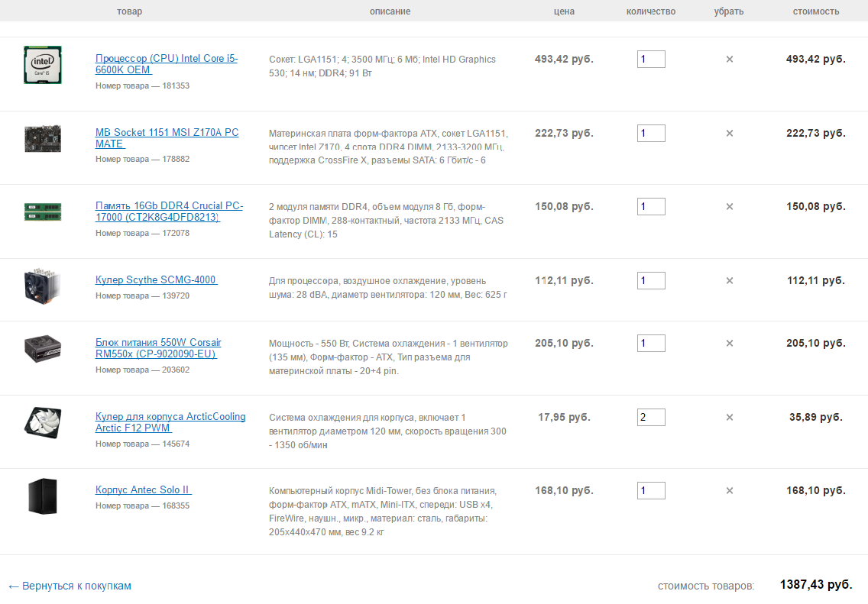Select the товар column header
Viewport: 868px width, 604px height.
pos(130,11)
